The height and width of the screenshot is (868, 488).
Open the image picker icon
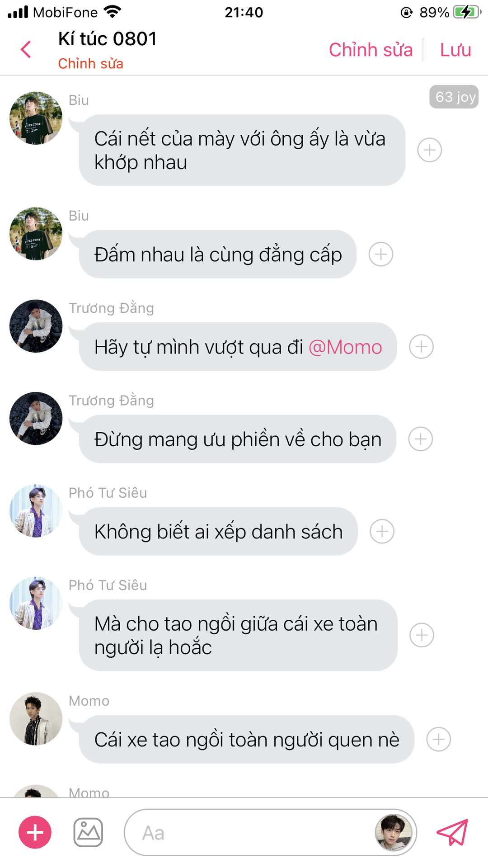[88, 832]
